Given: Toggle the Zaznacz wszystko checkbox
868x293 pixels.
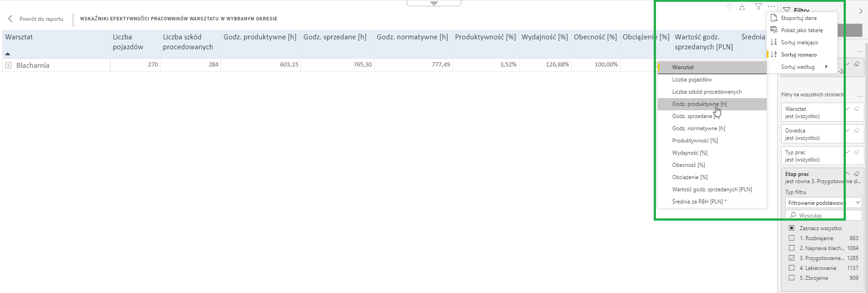Looking at the screenshot, I should 792,228.
